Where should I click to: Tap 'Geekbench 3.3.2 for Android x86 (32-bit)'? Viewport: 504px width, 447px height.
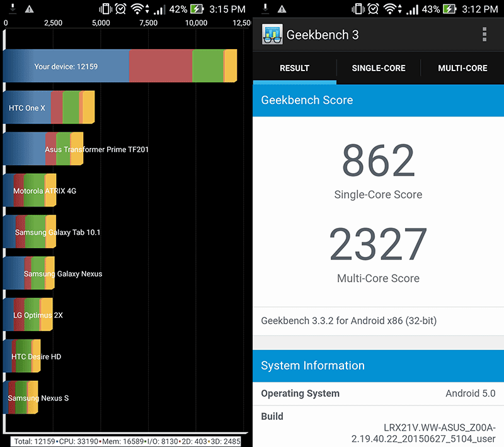tap(349, 321)
